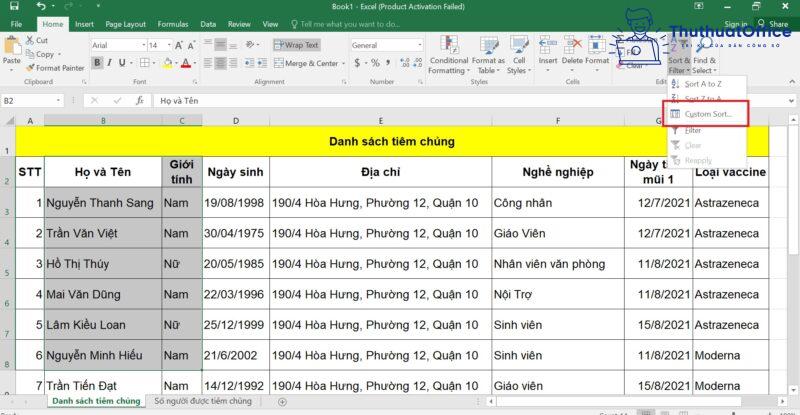Screen dimensions: 800x415
Task: Click the Paste clipboard icon
Action: coord(11,45)
